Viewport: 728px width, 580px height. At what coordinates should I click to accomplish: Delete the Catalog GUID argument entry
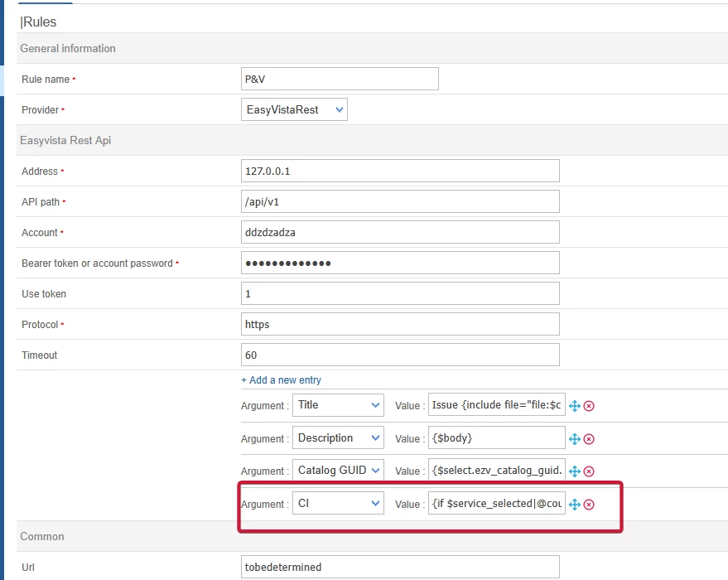[x=589, y=471]
